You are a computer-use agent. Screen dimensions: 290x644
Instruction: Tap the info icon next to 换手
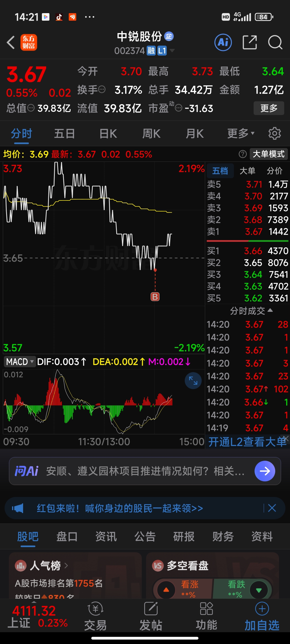[x=102, y=89]
